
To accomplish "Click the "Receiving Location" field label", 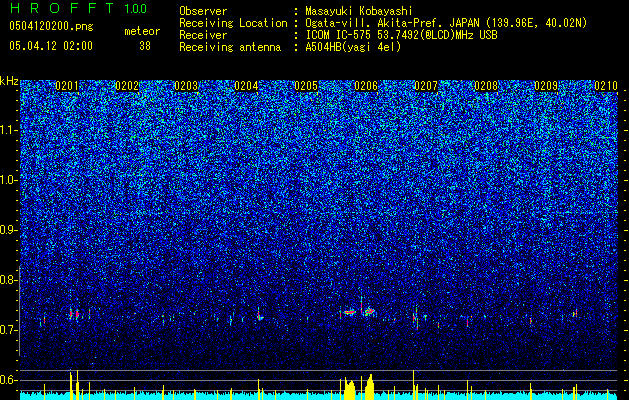I will tap(233, 23).
